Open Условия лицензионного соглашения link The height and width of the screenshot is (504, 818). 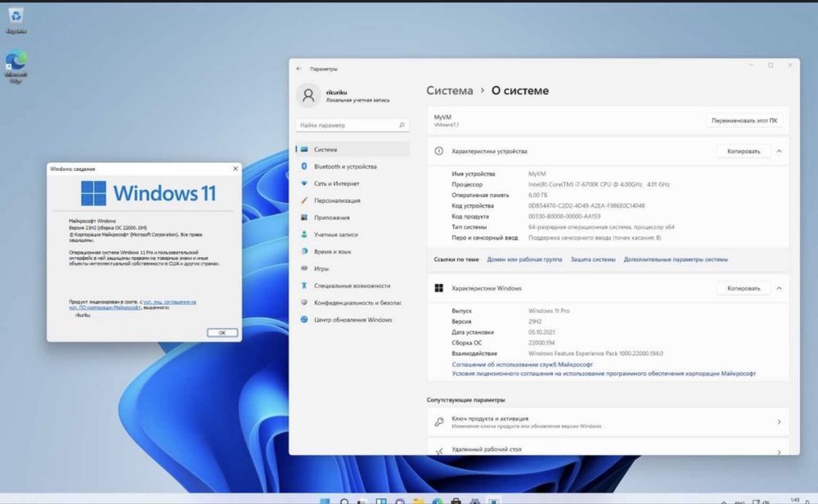pyautogui.click(x=604, y=374)
